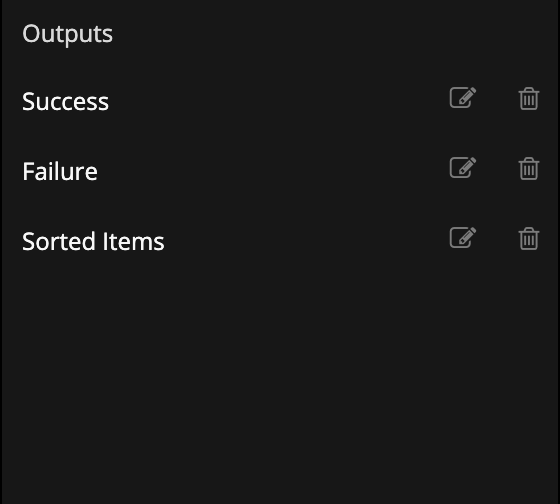
Task: Trash the Sorted Items entry
Action: (x=529, y=238)
